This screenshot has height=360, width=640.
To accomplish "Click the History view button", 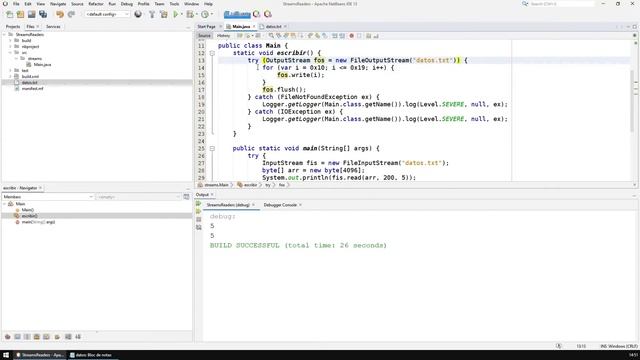I will [223, 36].
